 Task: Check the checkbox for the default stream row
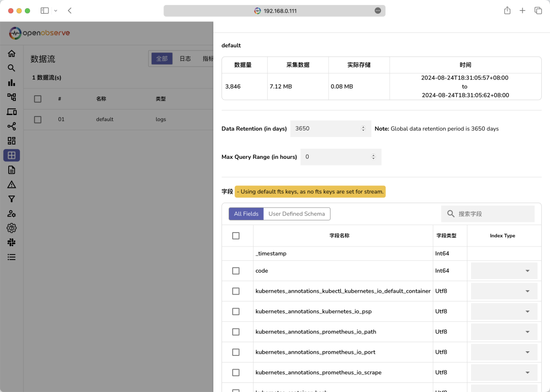pyautogui.click(x=38, y=119)
